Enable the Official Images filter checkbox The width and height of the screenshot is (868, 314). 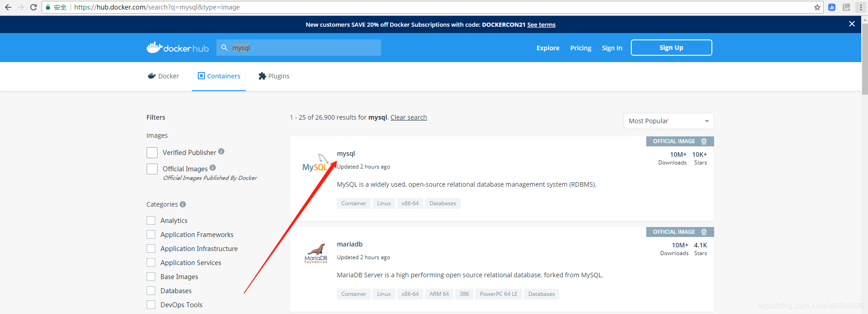152,169
